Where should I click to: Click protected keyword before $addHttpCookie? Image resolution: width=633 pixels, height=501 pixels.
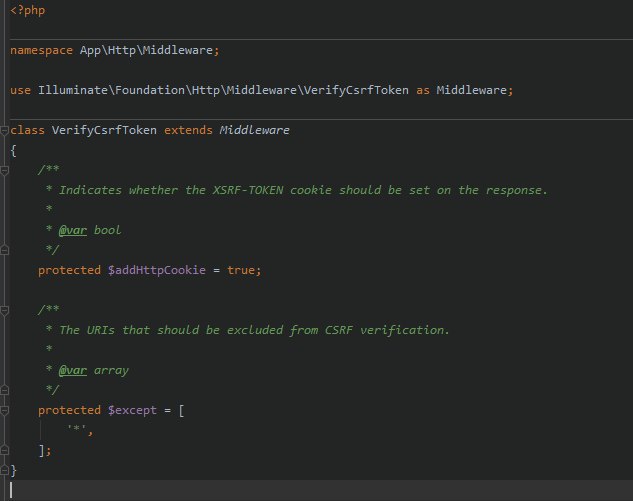pyautogui.click(x=69, y=270)
